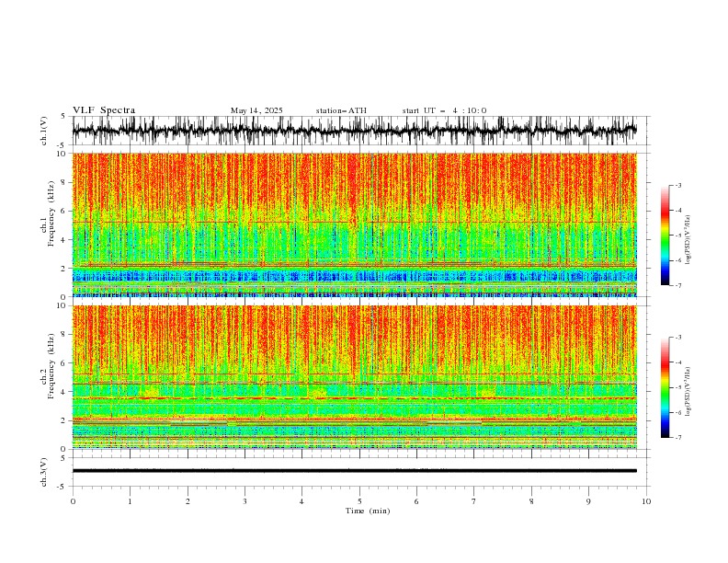728x563 pixels.
Task: Click the time axis tick label "4"
Action: pyautogui.click(x=301, y=501)
